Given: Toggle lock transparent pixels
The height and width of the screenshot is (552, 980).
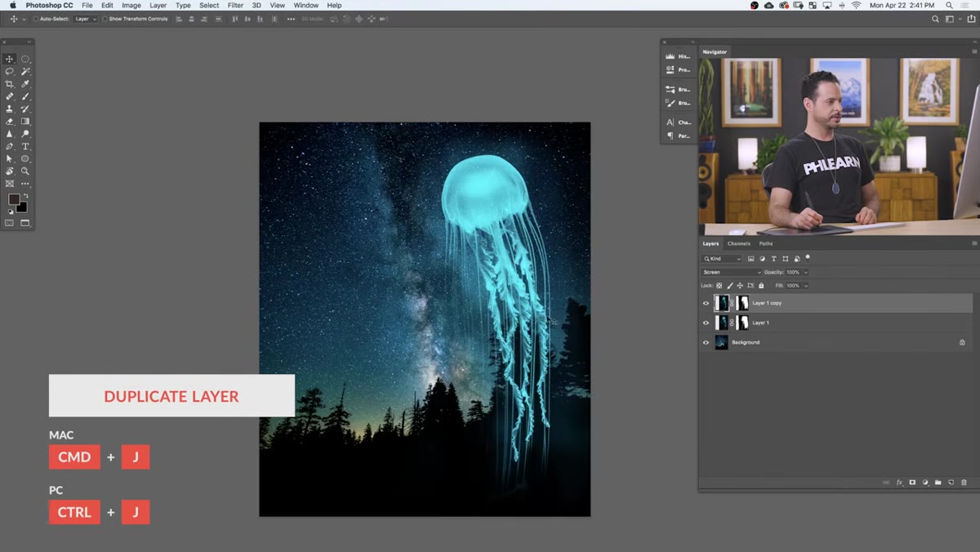Looking at the screenshot, I should (719, 286).
